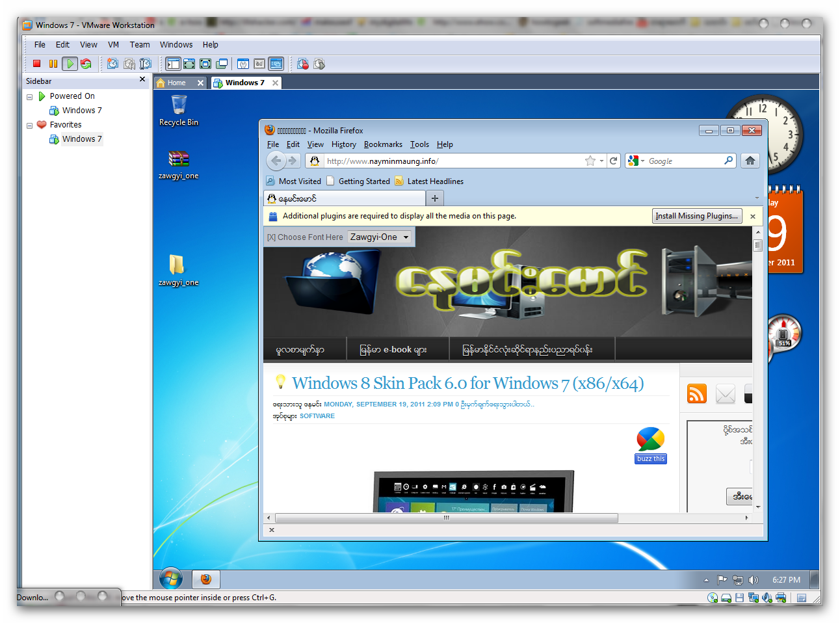Reset the virtual machine with the red-green arrows icon

[x=86, y=64]
